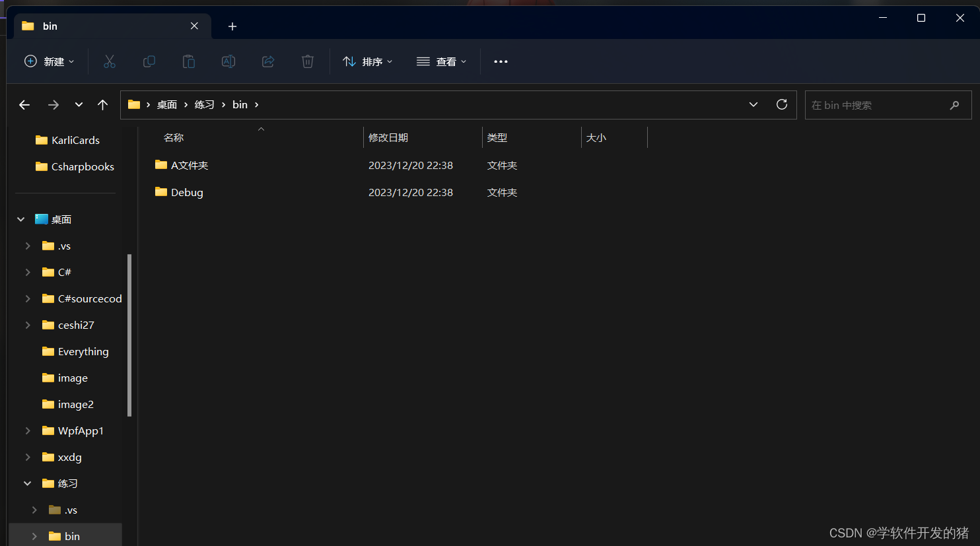Click 练习 in the address breadcrumb
This screenshot has width=980, height=546.
[x=205, y=105]
